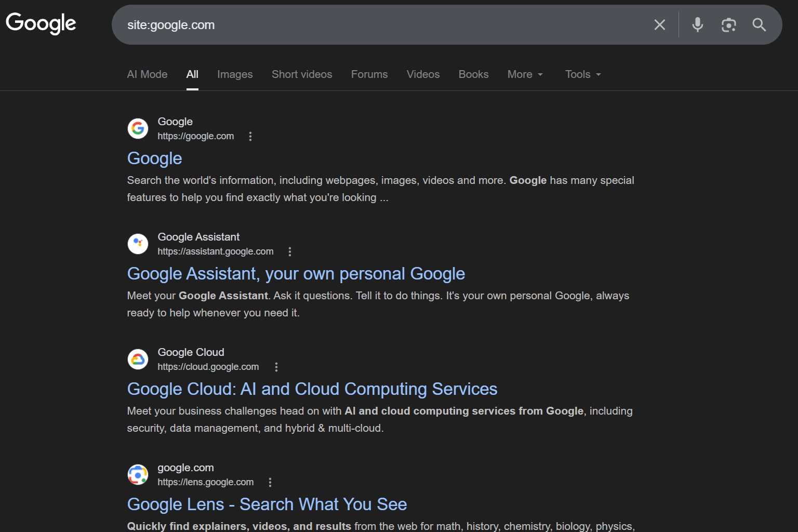Screen dimensions: 798x532
Task: Click the Google Lens result favicon
Action: click(x=138, y=474)
